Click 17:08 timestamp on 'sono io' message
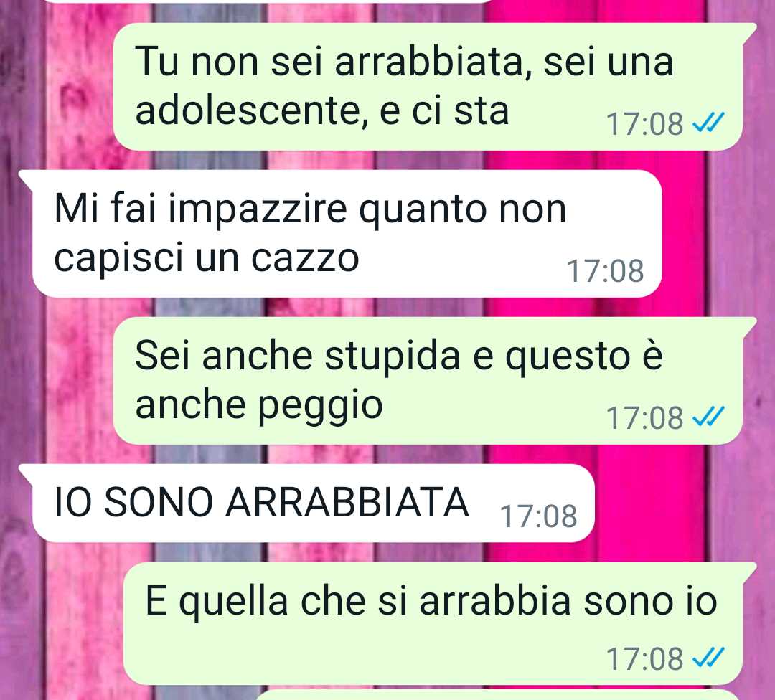 coord(644,659)
